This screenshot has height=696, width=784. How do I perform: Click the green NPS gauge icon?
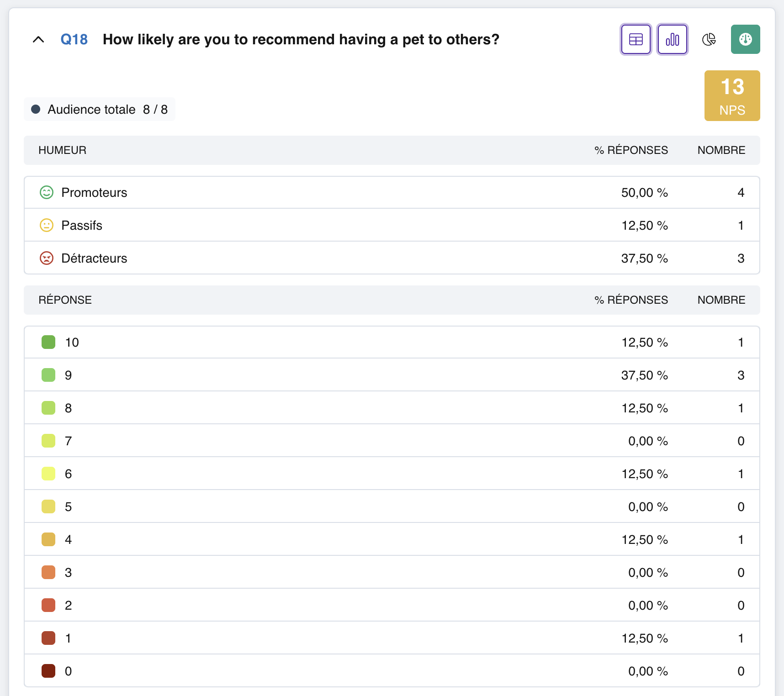[x=745, y=39]
